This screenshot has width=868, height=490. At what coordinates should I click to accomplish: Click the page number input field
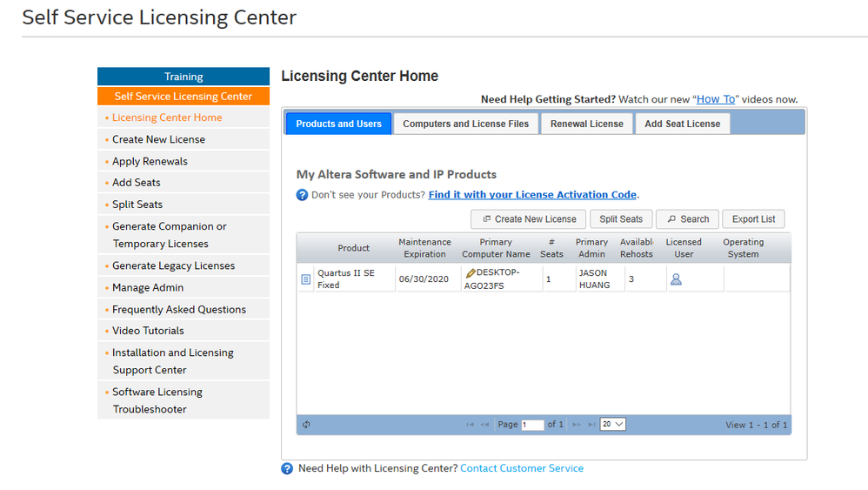coord(532,425)
